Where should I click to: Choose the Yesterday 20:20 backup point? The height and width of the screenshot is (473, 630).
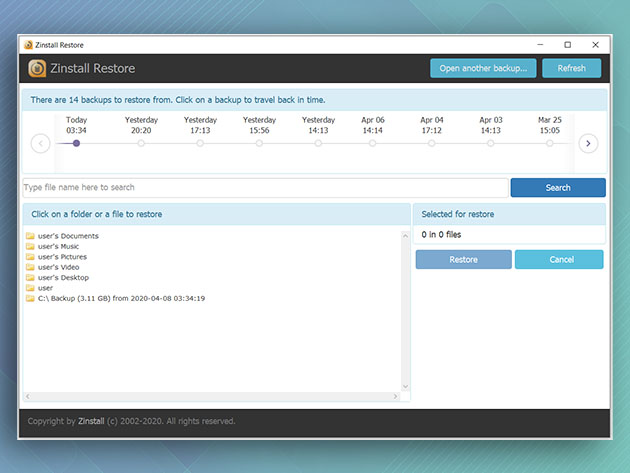(141, 143)
